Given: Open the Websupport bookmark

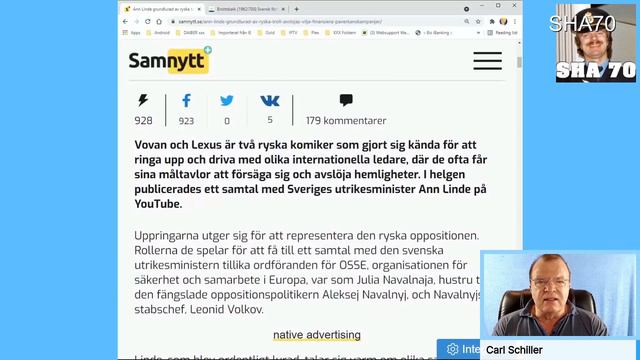Looking at the screenshot, I should click(385, 33).
